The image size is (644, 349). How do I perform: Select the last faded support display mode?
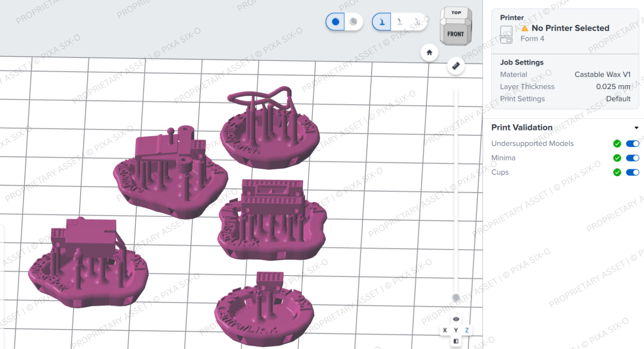pos(417,21)
